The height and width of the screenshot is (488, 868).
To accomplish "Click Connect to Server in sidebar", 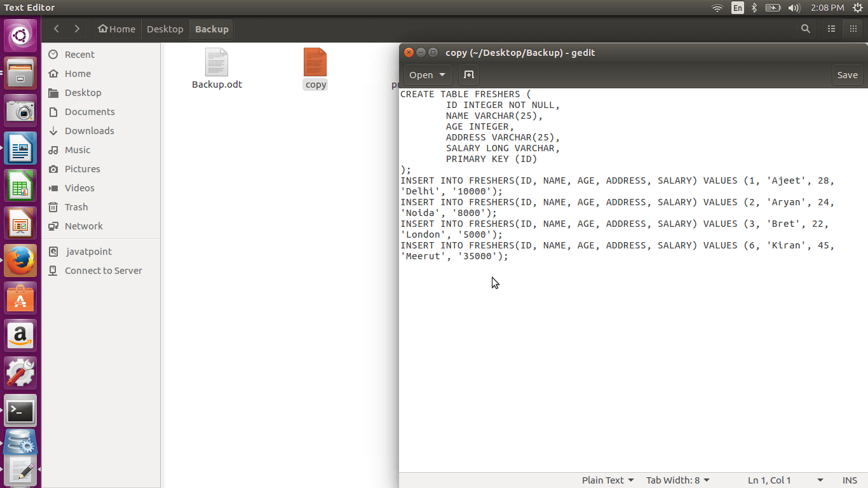I will (103, 271).
